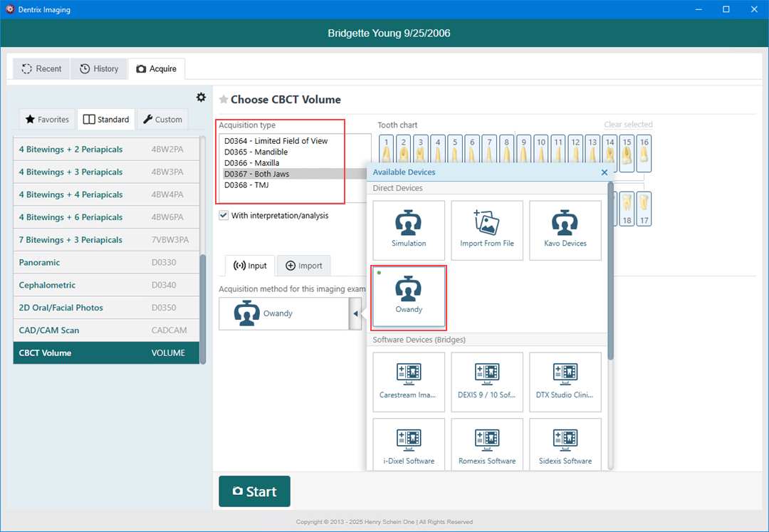Image resolution: width=769 pixels, height=532 pixels.
Task: Switch to the History tab
Action: pos(99,68)
